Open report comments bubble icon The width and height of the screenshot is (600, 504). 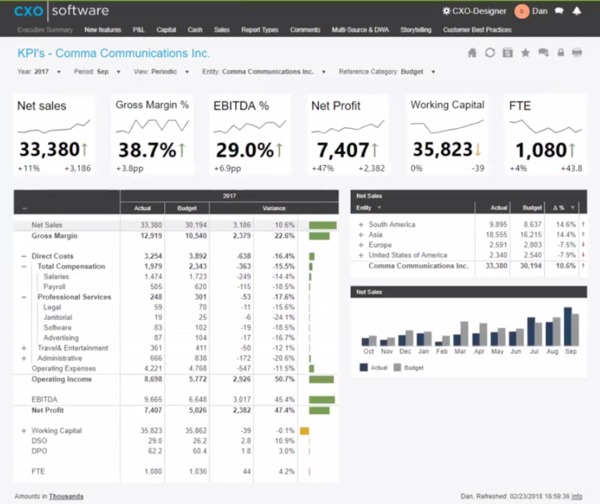tap(543, 53)
